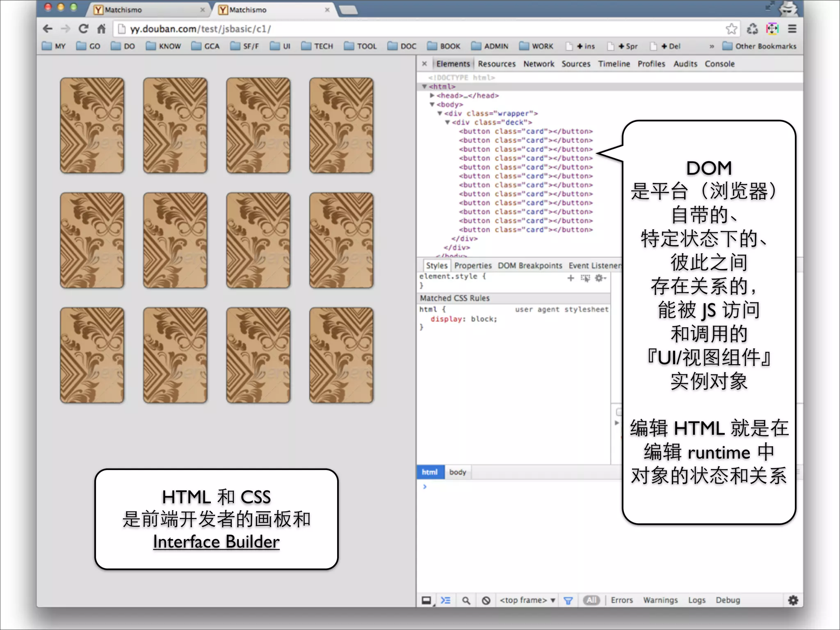Image resolution: width=840 pixels, height=630 pixels.
Task: Click the URL address bar
Action: [427, 29]
